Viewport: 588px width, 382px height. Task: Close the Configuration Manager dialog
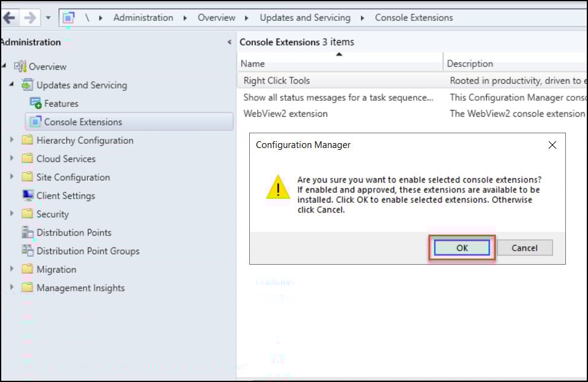click(x=552, y=145)
